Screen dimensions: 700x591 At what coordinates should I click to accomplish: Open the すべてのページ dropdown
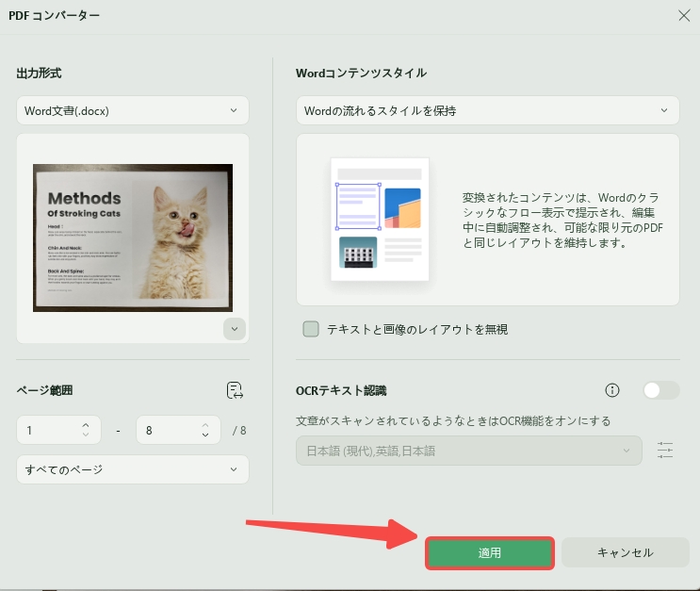click(133, 469)
